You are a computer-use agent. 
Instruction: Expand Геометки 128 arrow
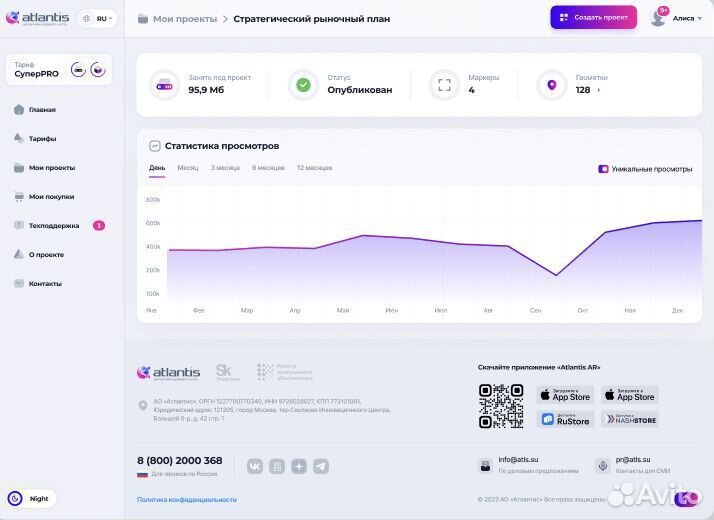[x=598, y=90]
